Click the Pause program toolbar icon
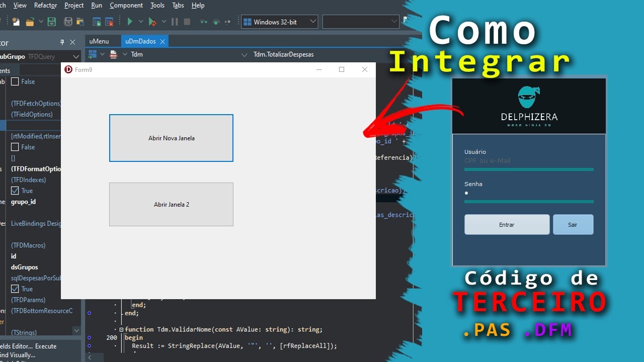This screenshot has height=362, width=644. pyautogui.click(x=175, y=22)
